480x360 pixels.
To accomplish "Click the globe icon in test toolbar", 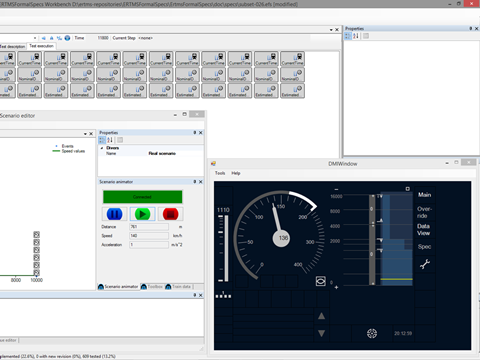I will [x=67, y=38].
